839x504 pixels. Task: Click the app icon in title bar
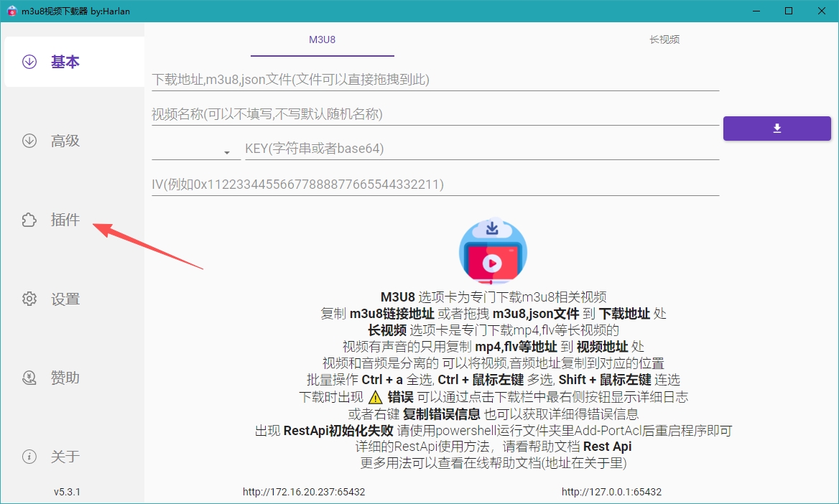pos(11,11)
